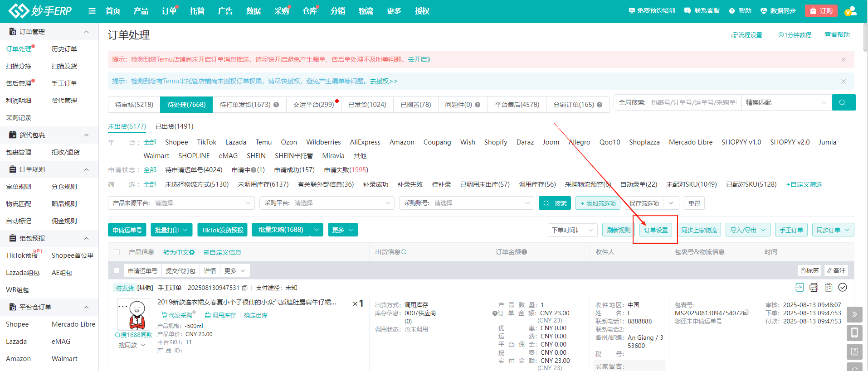Screen dimensions: 868x371
Task: Collapse the 组包预报 sidebar section
Action: pyautogui.click(x=86, y=238)
